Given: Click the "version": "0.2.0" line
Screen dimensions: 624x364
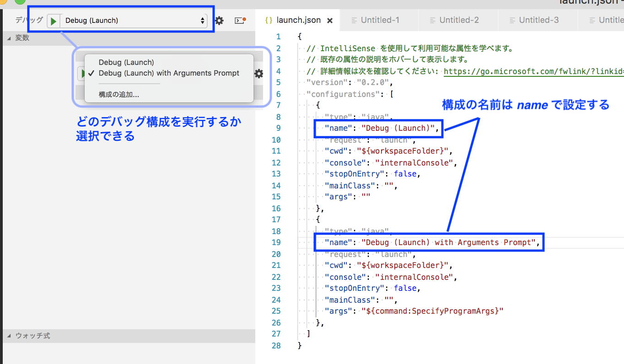Looking at the screenshot, I should click(350, 82).
